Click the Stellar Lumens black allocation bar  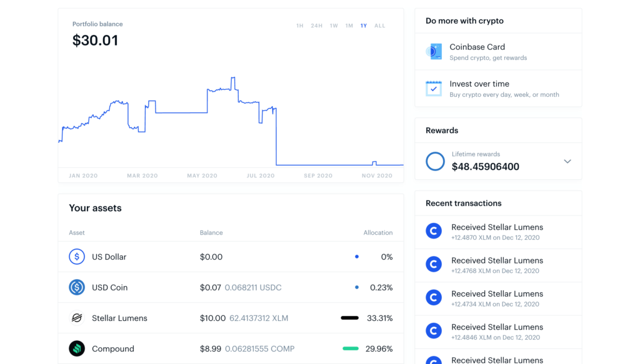[x=350, y=318]
